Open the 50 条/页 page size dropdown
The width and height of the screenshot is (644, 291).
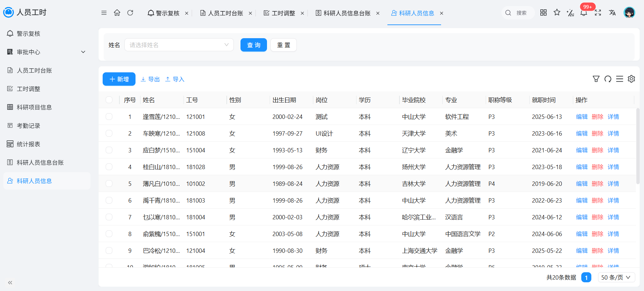tap(616, 277)
